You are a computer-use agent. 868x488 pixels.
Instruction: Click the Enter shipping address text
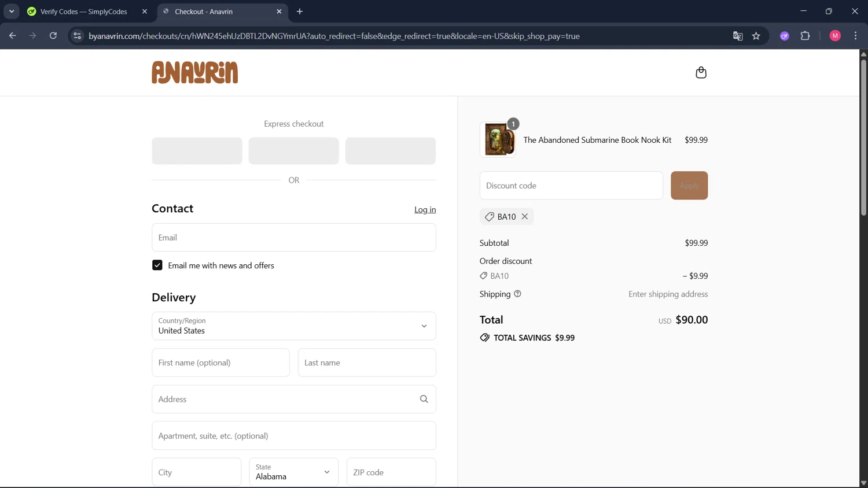(x=668, y=294)
